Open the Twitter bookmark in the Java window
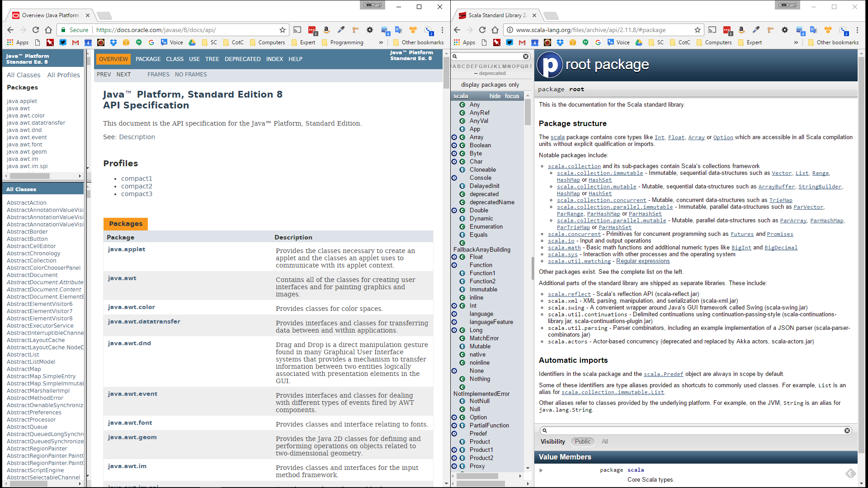The image size is (868, 488). coord(63,42)
